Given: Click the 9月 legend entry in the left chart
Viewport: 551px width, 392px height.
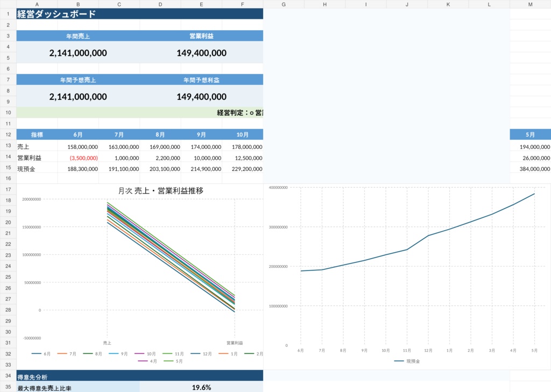Looking at the screenshot, I should point(118,354).
